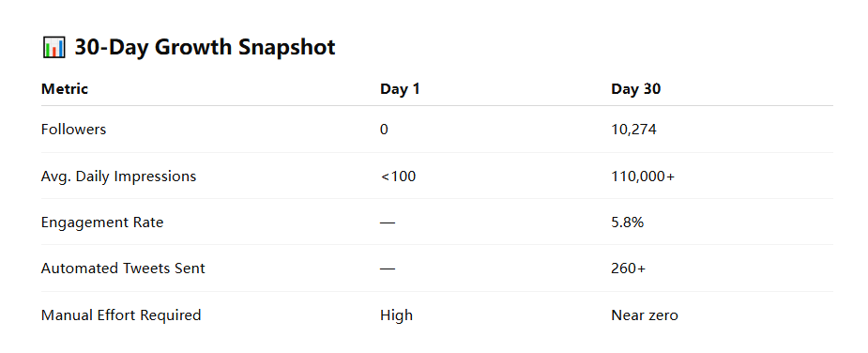This screenshot has width=868, height=353.
Task: Click the 5.8% engagement value
Action: [x=627, y=223]
